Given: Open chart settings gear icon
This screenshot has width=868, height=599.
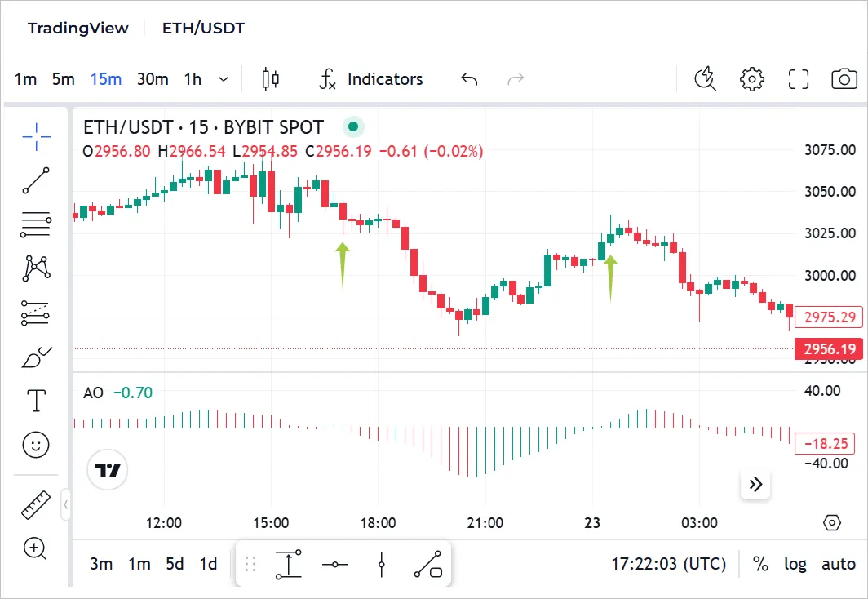Looking at the screenshot, I should pos(751,79).
